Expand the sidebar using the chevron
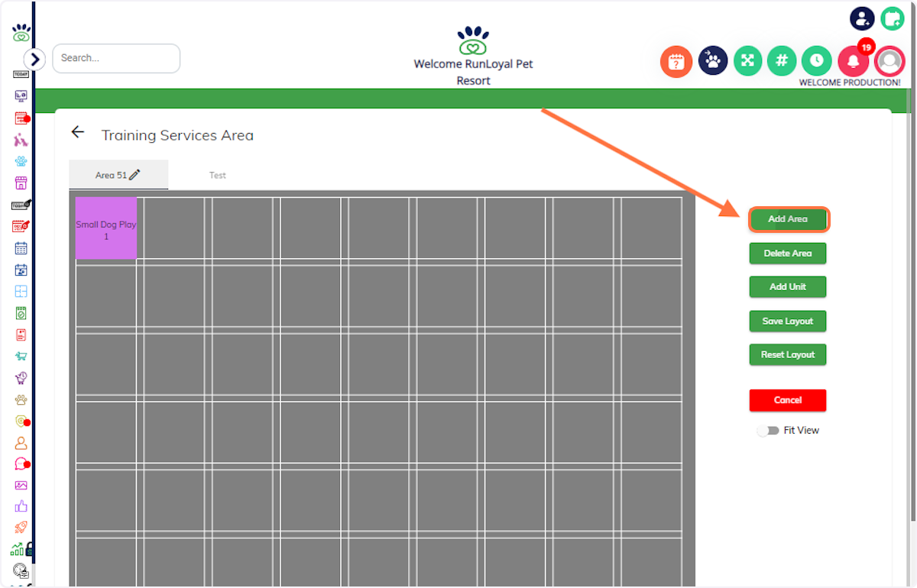Screen dimensions: 917x588 pyautogui.click(x=34, y=59)
